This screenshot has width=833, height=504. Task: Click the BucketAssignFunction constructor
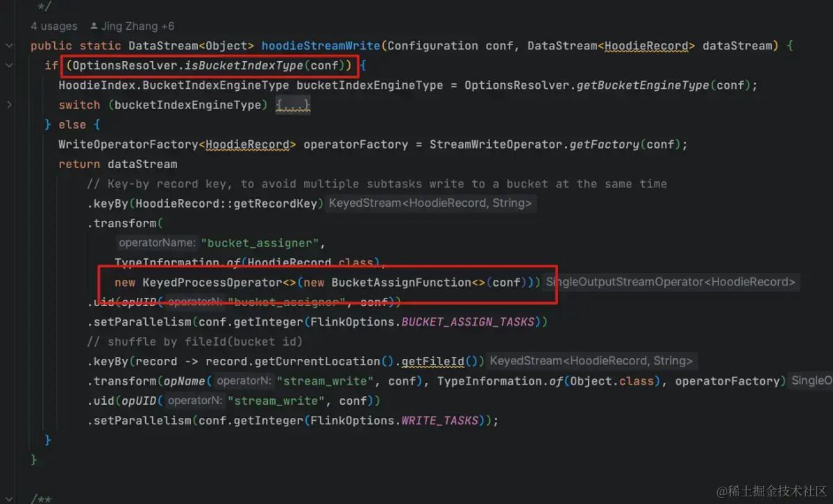click(401, 283)
